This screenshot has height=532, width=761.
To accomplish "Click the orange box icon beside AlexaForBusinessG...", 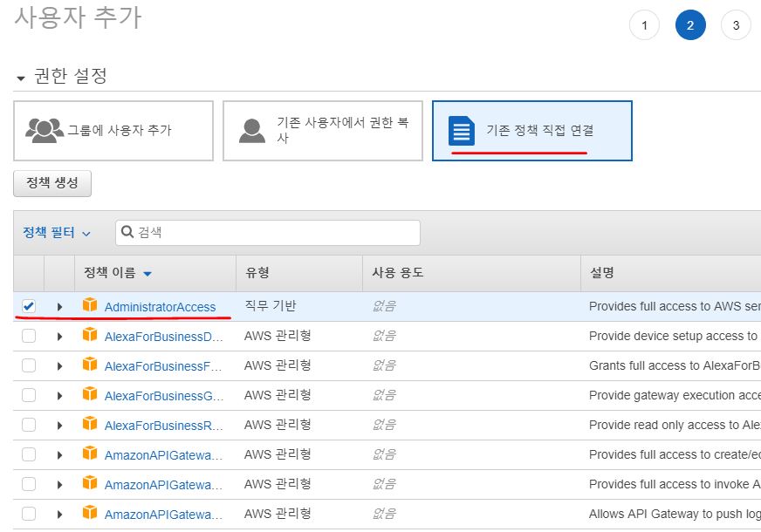I will (x=90, y=393).
